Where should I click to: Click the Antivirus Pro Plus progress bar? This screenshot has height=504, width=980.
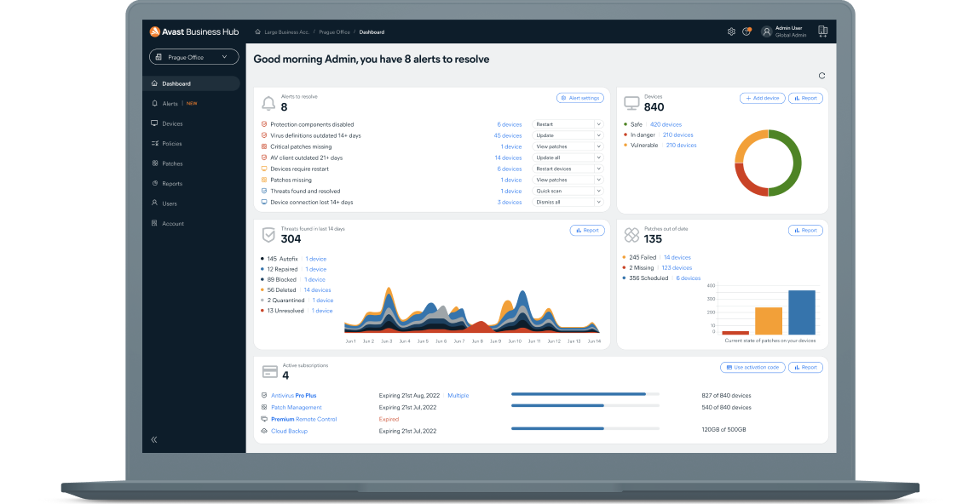pos(584,394)
